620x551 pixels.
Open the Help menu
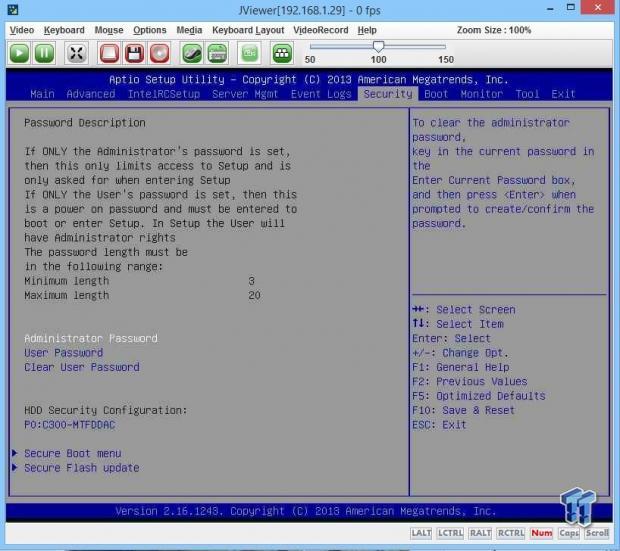(367, 30)
